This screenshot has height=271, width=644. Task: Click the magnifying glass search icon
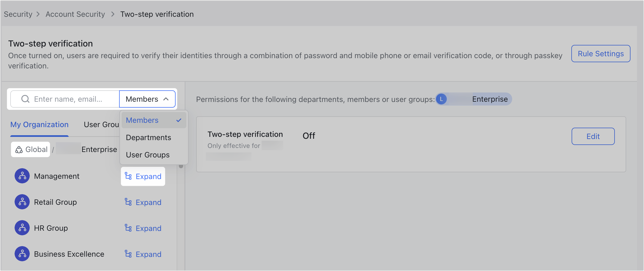[25, 99]
